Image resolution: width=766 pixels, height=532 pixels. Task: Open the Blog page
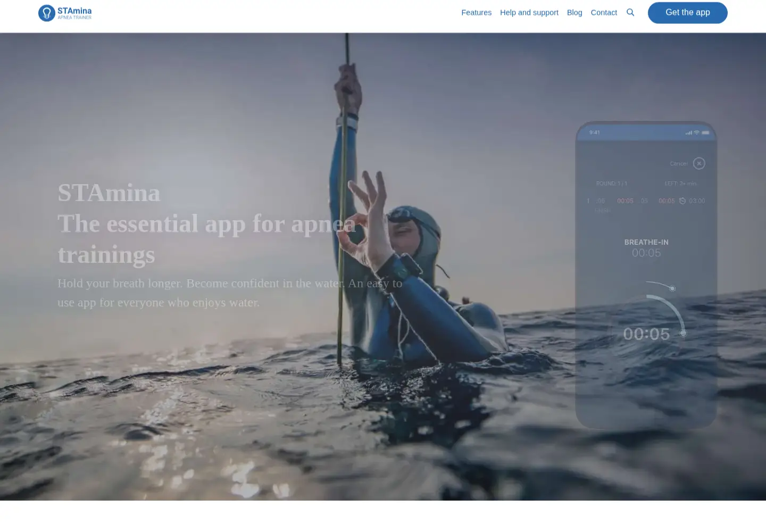574,12
